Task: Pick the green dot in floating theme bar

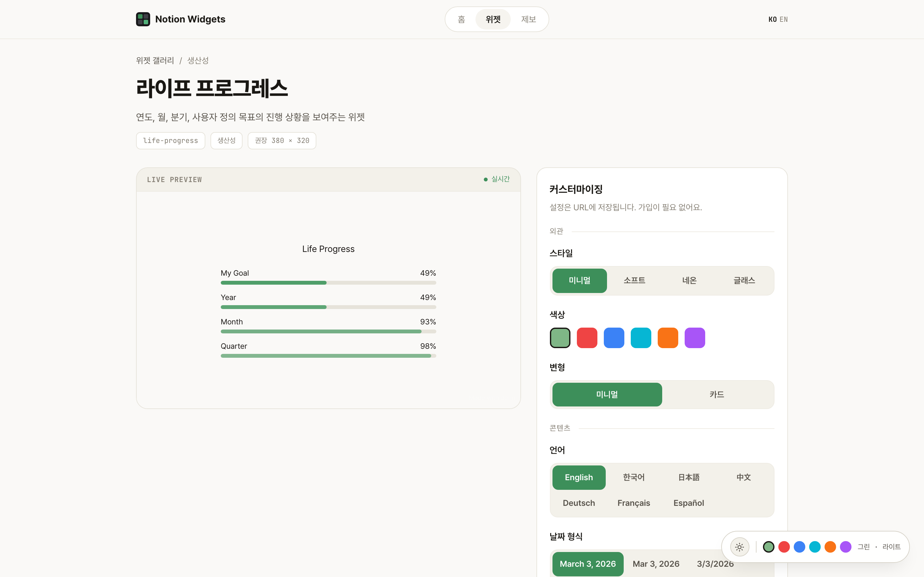Action: pos(769,547)
